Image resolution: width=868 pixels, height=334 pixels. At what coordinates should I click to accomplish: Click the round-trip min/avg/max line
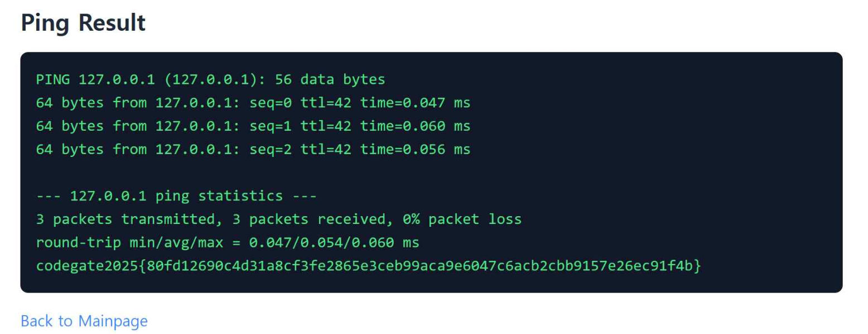click(x=228, y=243)
